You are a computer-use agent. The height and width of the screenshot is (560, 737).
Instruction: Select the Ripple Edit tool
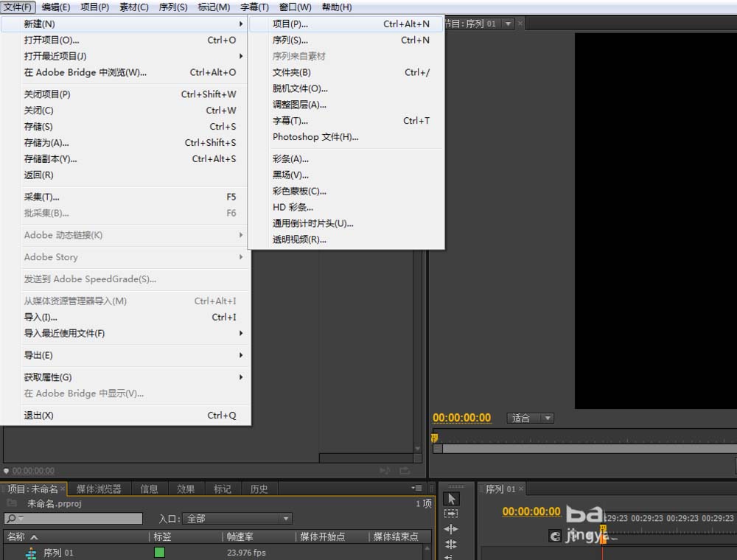(451, 529)
